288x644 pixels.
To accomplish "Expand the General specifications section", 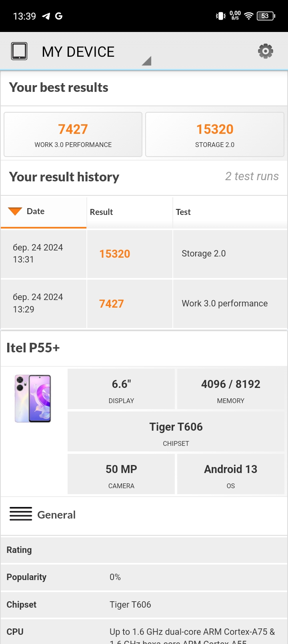I will (x=56, y=515).
